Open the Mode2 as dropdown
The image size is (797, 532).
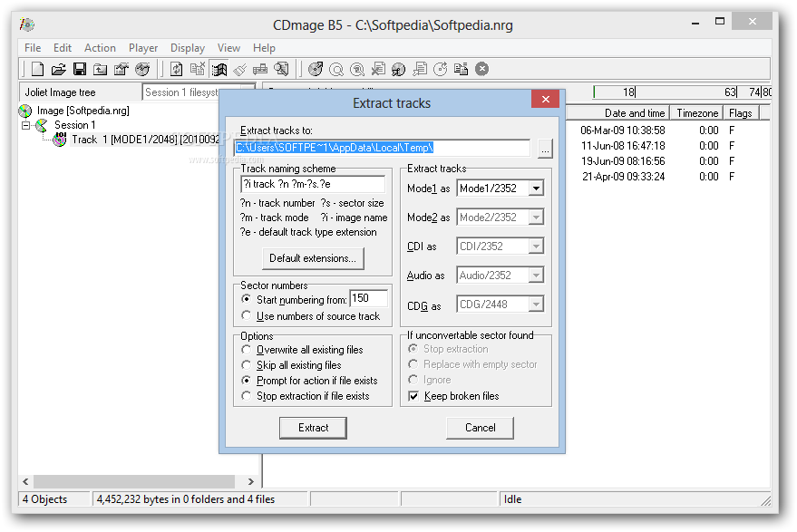coord(536,218)
